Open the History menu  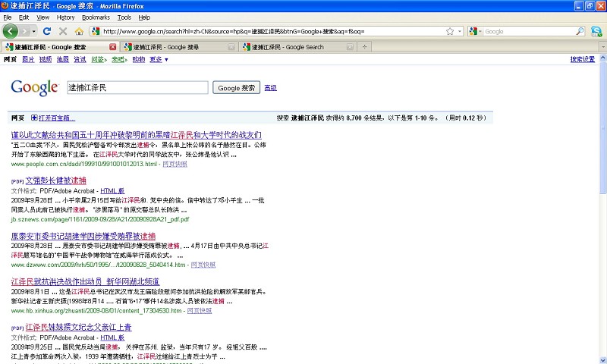tap(65, 17)
